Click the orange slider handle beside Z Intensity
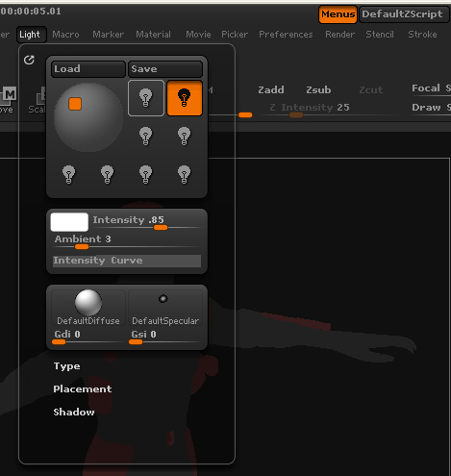Image resolution: width=451 pixels, height=476 pixels. click(x=245, y=114)
